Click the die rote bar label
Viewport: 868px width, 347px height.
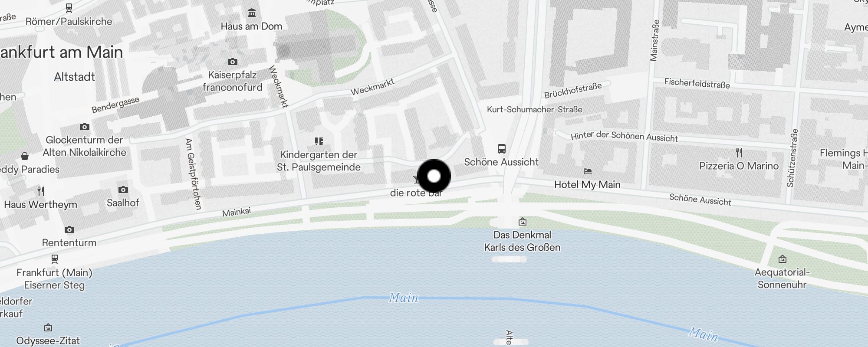[416, 193]
